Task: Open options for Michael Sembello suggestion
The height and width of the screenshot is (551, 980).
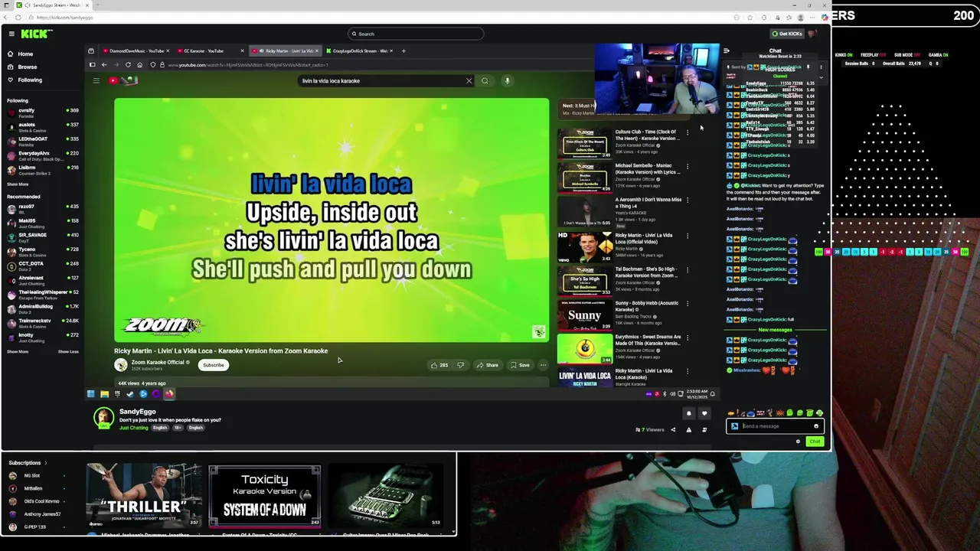Action: [x=688, y=166]
